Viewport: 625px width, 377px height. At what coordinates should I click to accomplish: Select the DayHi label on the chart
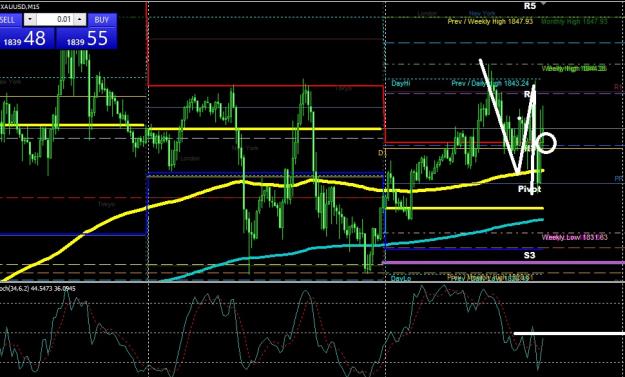(x=401, y=83)
